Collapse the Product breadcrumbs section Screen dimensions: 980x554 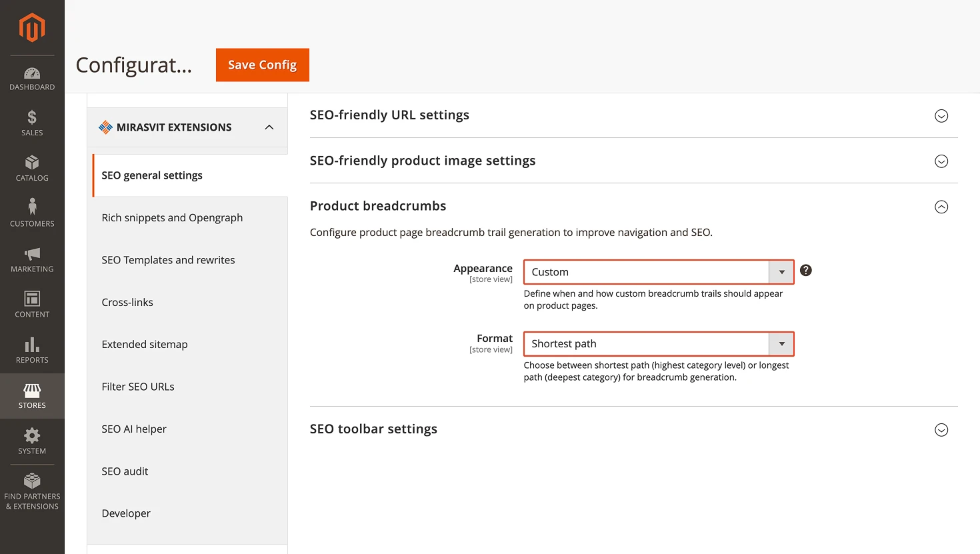[x=941, y=207]
